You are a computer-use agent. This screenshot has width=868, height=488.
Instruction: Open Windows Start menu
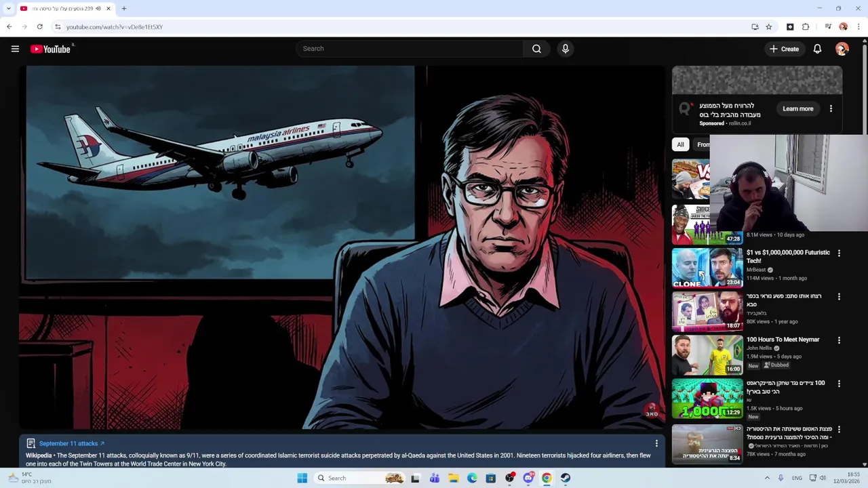pyautogui.click(x=302, y=478)
